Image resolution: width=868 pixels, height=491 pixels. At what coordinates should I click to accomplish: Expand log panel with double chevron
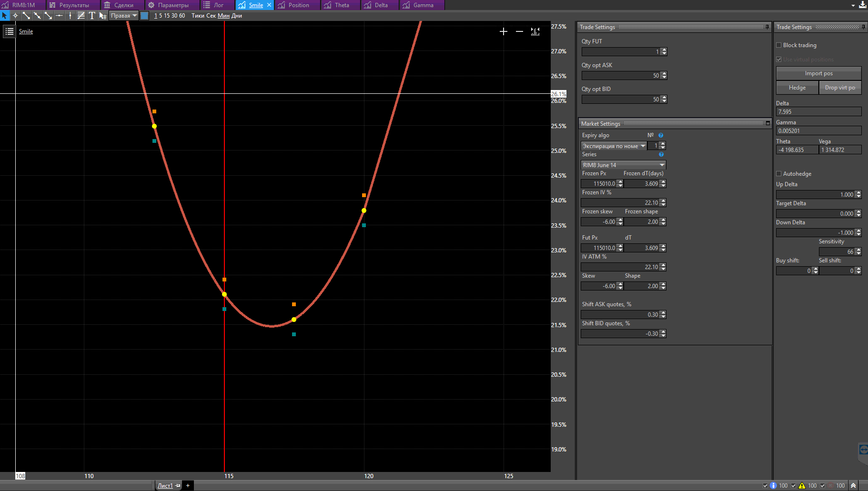point(853,485)
